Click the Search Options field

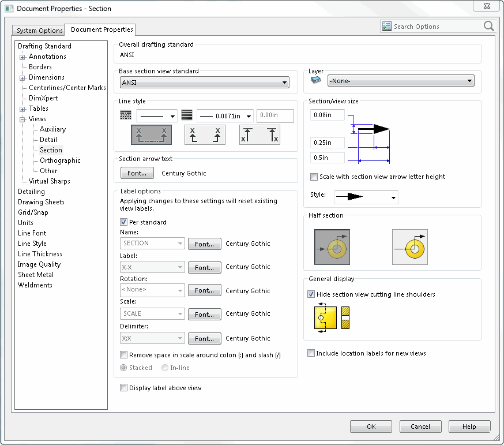pyautogui.click(x=438, y=27)
